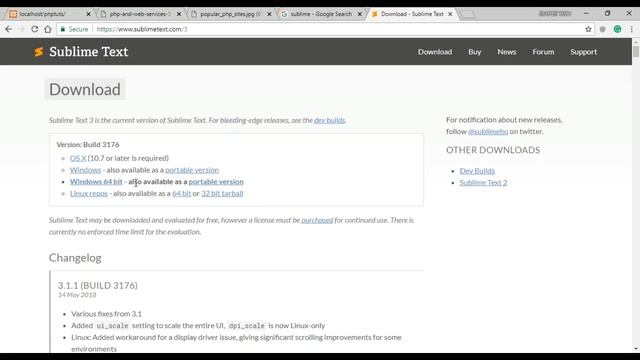Open the @sublimehq twitter link

pos(488,131)
